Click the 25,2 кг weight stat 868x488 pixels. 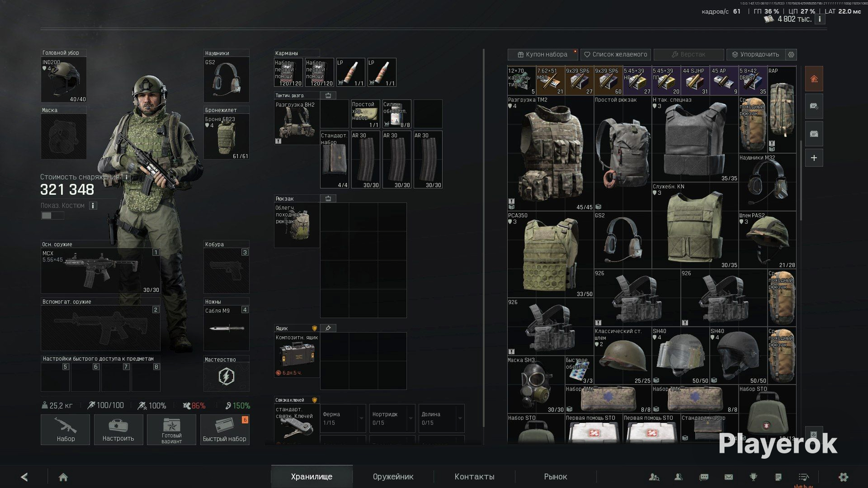point(57,406)
